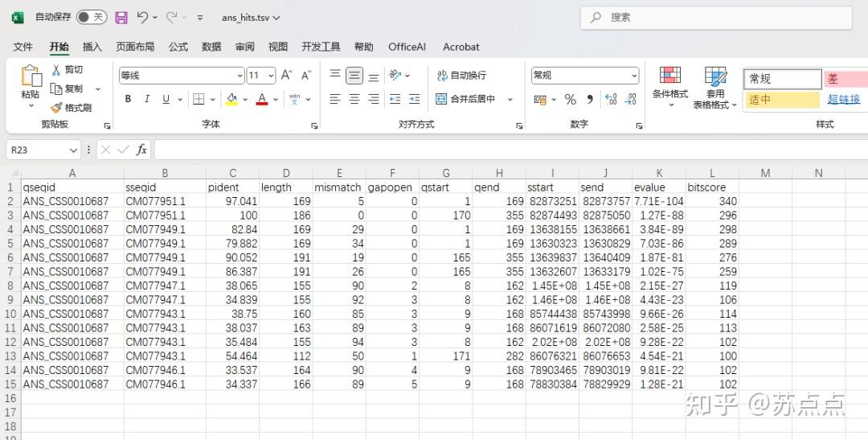Select the column C header
The image size is (868, 440).
click(232, 173)
